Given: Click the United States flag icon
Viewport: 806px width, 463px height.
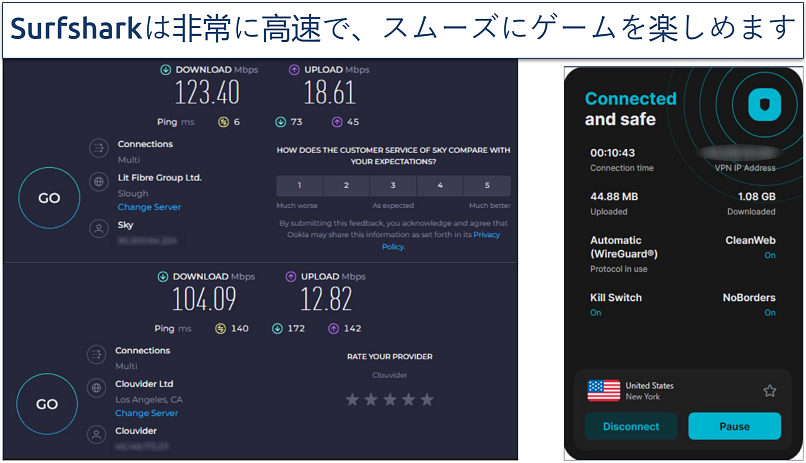Looking at the screenshot, I should [603, 391].
